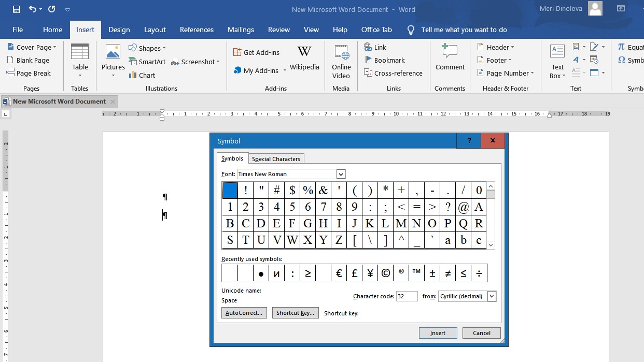The height and width of the screenshot is (362, 644).
Task: Insert a Chart
Action: tap(142, 75)
